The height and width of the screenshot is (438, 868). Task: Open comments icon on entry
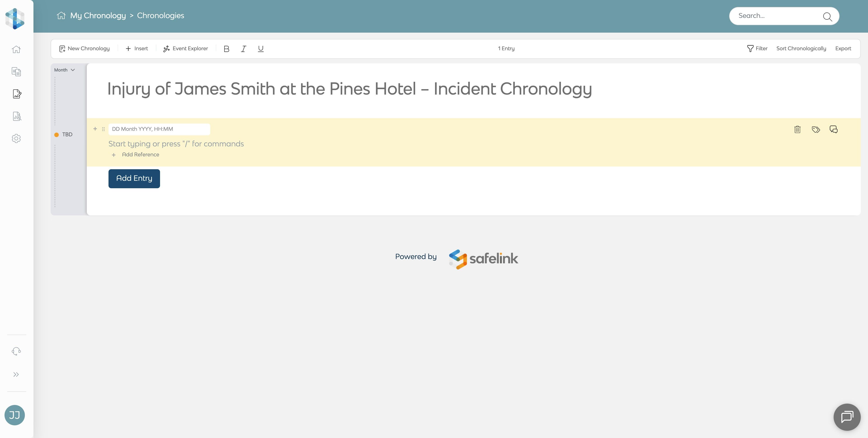coord(834,129)
